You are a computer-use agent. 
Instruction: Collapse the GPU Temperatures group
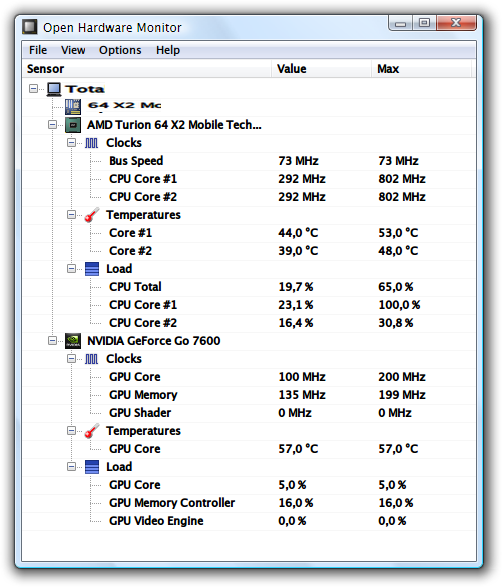click(71, 431)
